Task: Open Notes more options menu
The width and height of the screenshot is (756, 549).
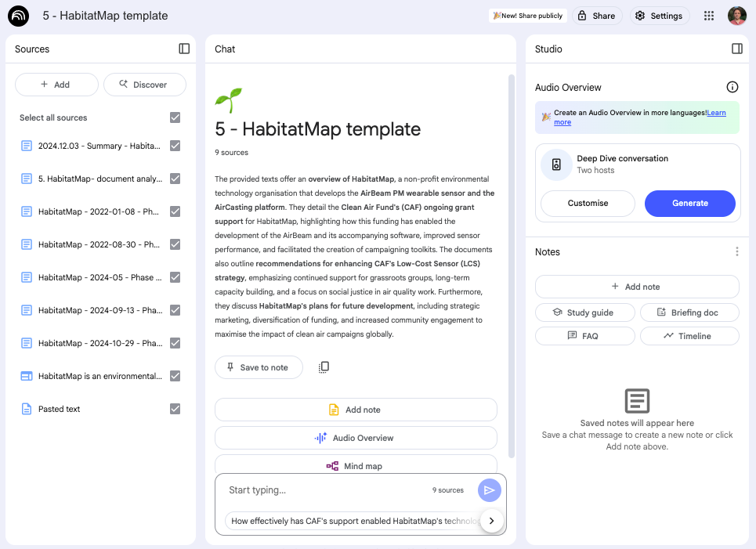Action: tap(736, 251)
